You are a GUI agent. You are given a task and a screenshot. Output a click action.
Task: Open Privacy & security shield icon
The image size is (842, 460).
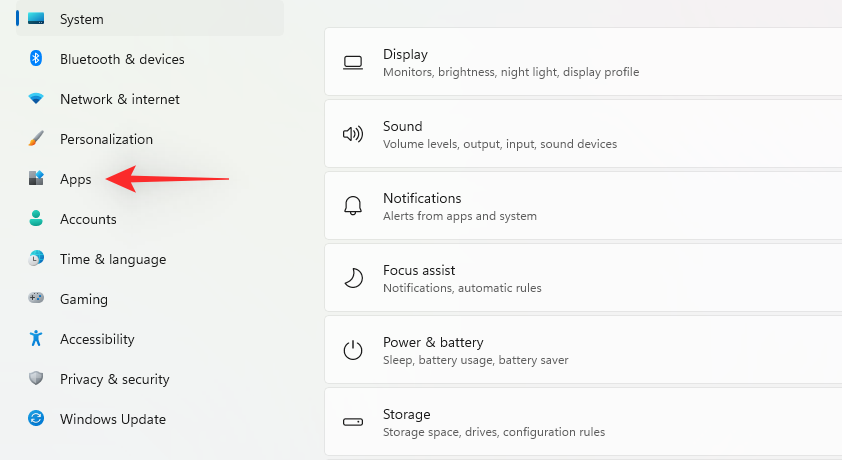(x=36, y=379)
